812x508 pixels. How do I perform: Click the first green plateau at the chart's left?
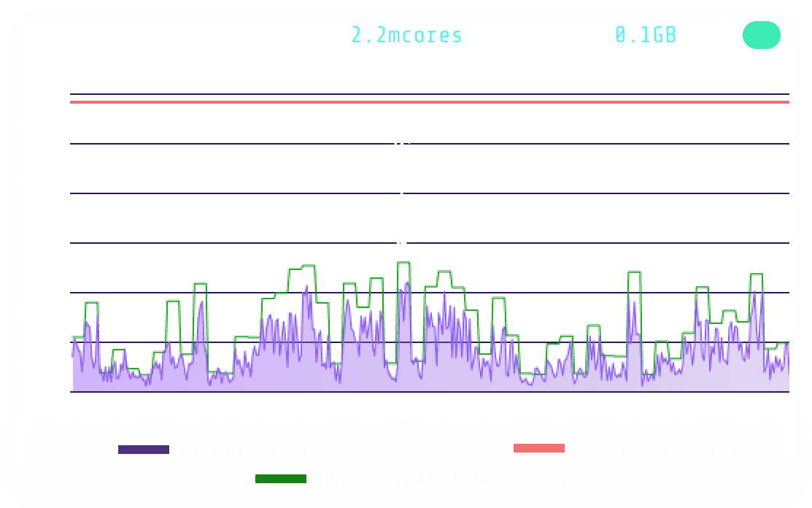coord(92,303)
